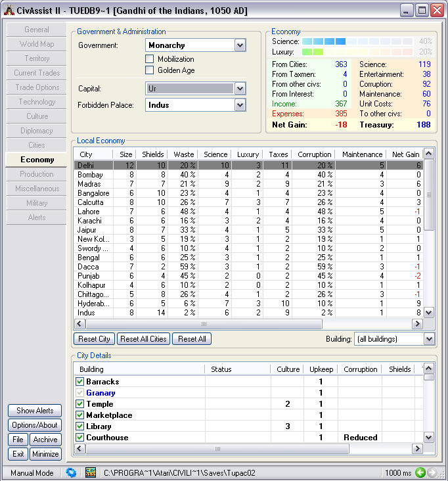
Task: Click the Exit button
Action: [18, 454]
